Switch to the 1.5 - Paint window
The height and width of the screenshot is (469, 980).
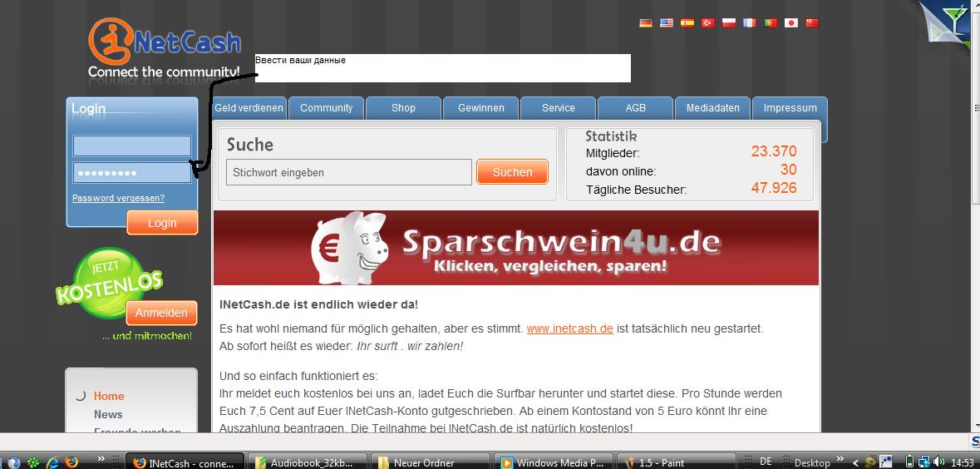pyautogui.click(x=678, y=462)
